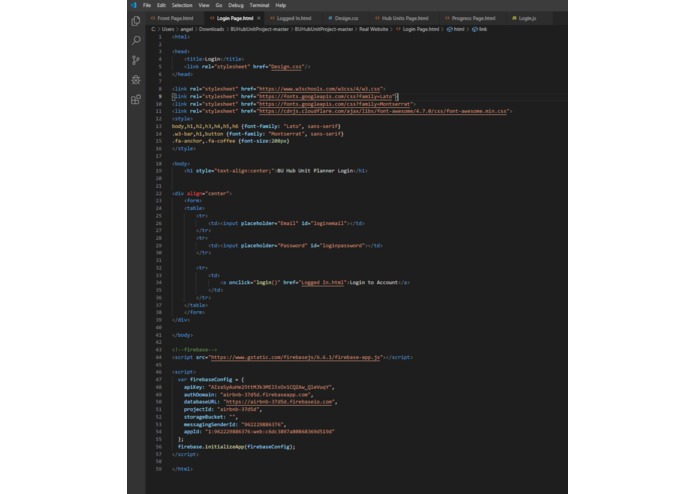Open the File menu
This screenshot has height=494, width=695.
(x=147, y=5)
